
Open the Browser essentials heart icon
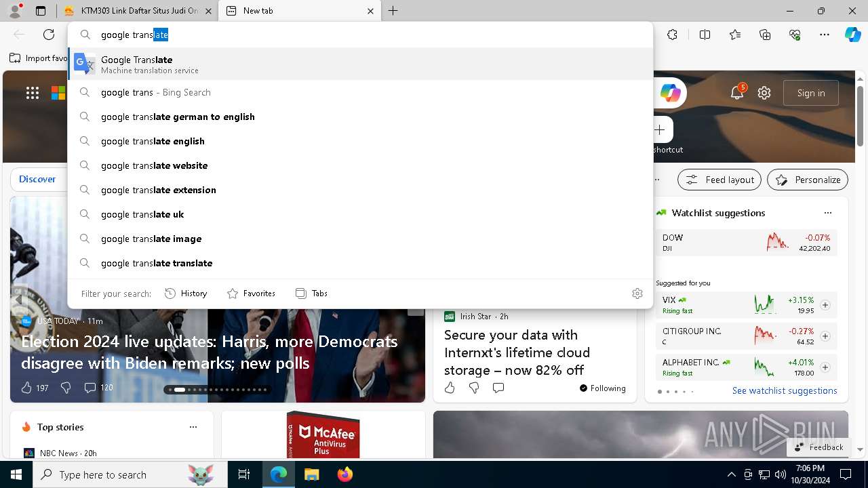[795, 35]
